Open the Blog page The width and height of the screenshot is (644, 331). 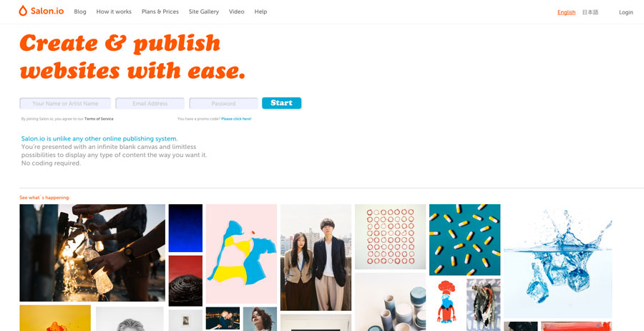80,12
